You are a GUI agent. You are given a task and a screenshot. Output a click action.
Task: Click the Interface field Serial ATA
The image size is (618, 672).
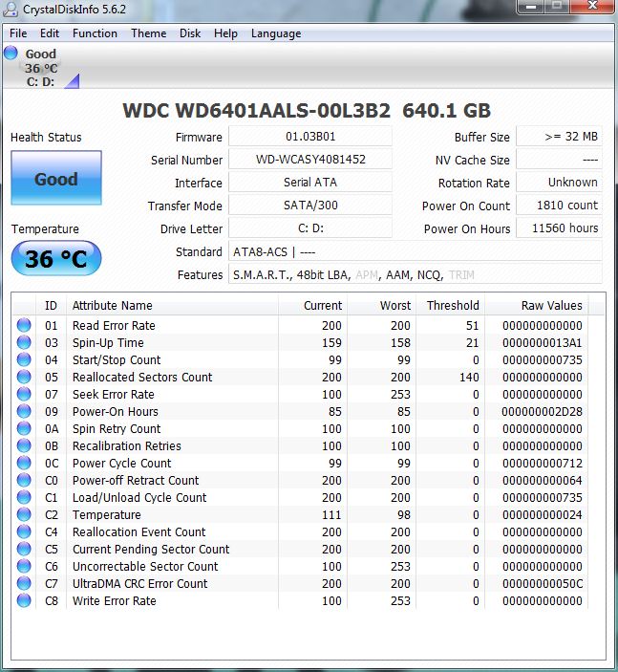tap(310, 183)
